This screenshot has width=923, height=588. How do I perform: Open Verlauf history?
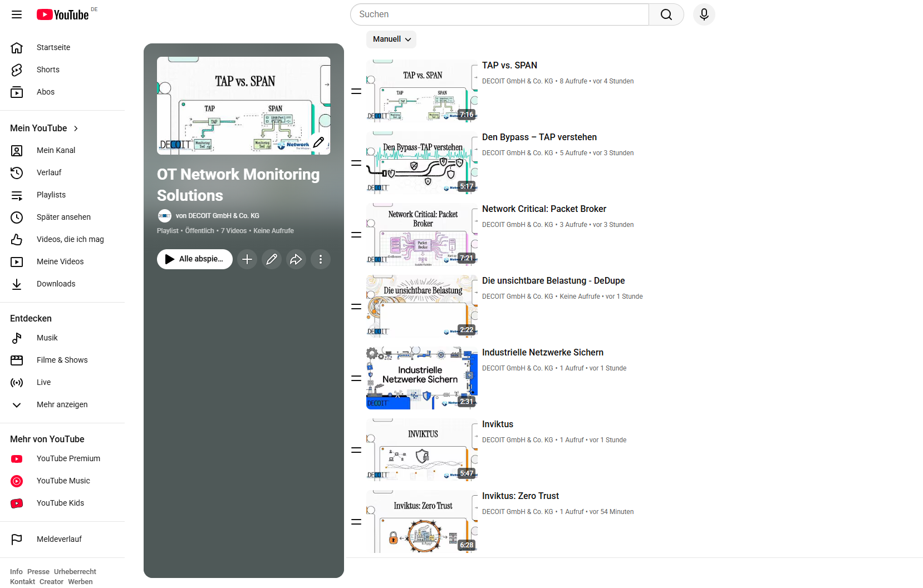62,172
